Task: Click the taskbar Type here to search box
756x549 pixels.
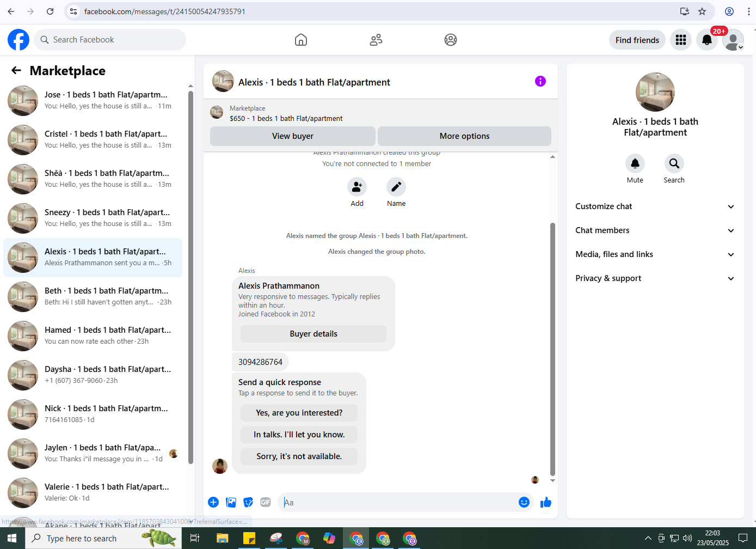Action: click(103, 538)
